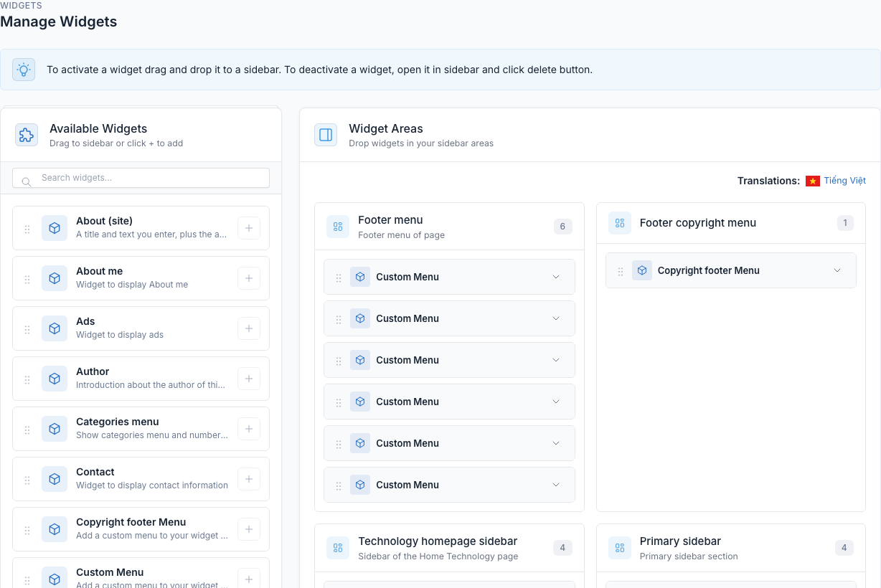The width and height of the screenshot is (881, 588).
Task: Add the About (site) widget with its plus button
Action: 249,228
